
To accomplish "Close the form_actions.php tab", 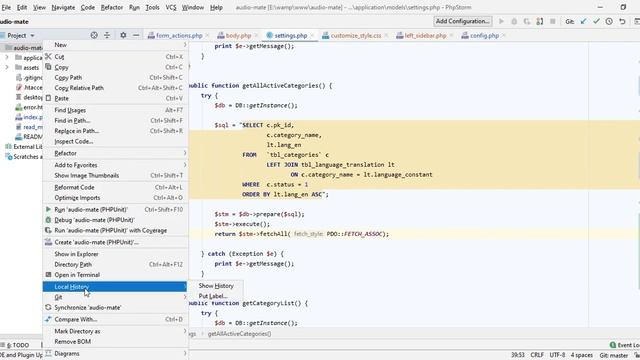I will point(207,36).
